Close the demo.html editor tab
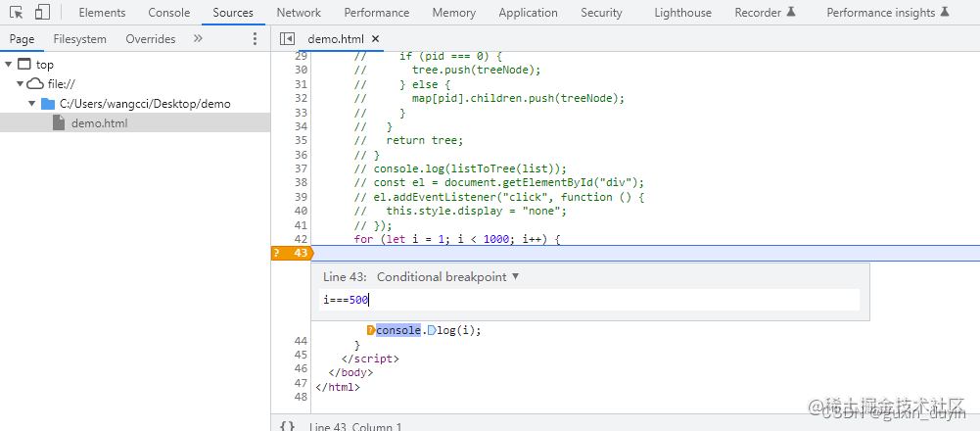 pos(376,39)
